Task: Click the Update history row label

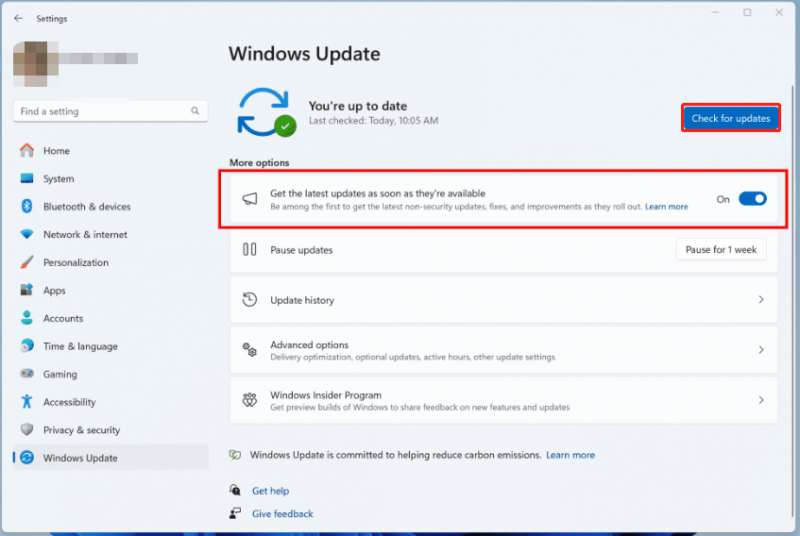Action: (302, 300)
